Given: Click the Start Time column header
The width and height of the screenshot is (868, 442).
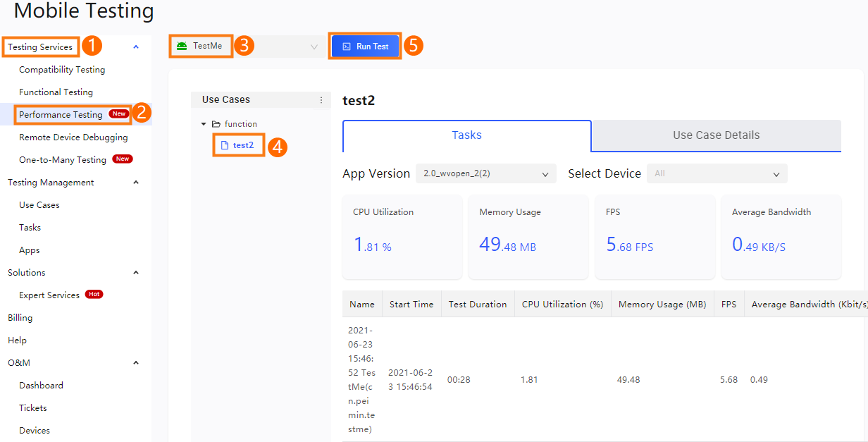Looking at the screenshot, I should point(411,305).
